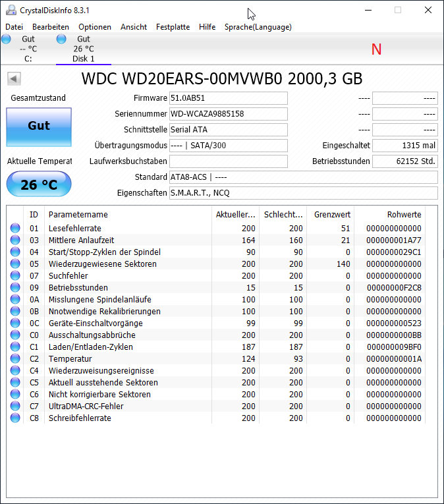Click status orb of Misslungene Spindelanläufe row
The image size is (444, 504).
click(15, 300)
